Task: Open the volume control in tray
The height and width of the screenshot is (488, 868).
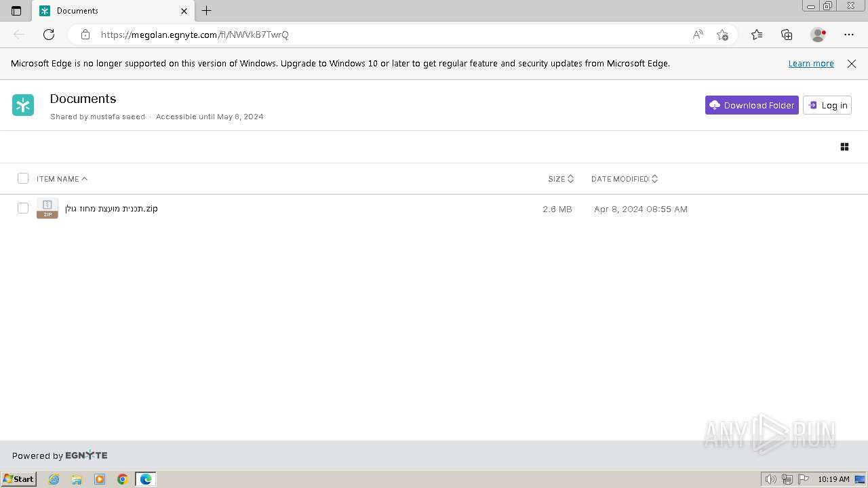Action: click(770, 479)
